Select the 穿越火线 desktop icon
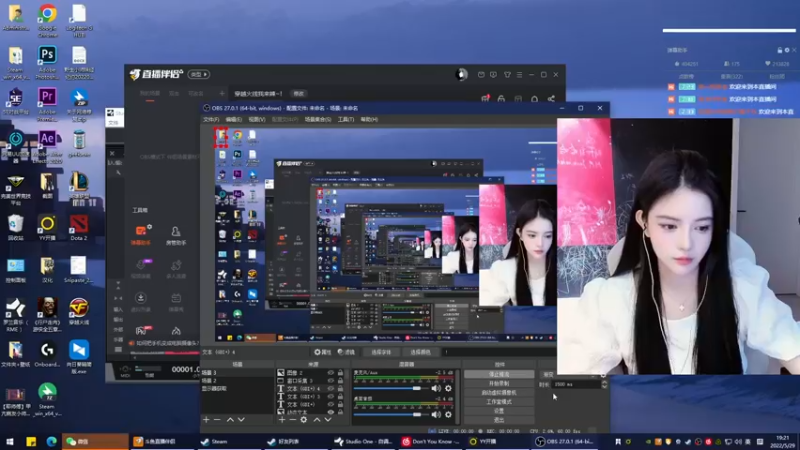800x450 pixels. [79, 311]
